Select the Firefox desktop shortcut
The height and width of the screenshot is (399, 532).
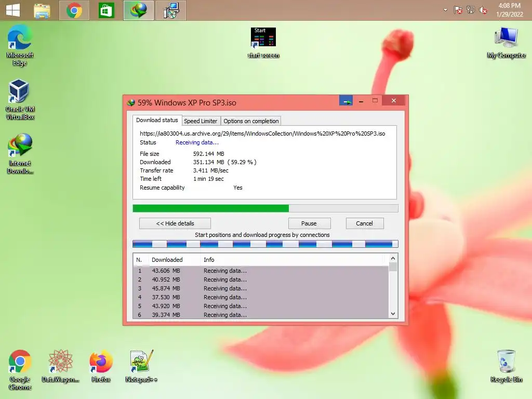101,366
